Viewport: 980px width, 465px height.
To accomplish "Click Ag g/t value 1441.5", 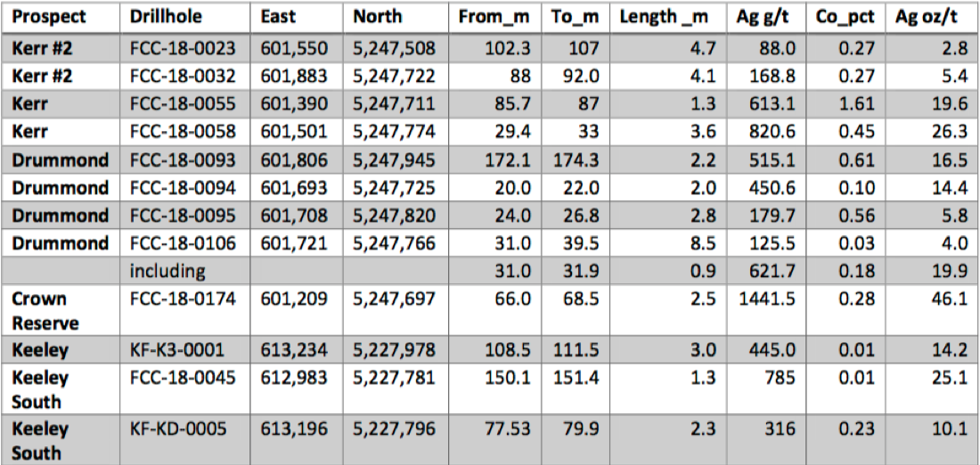I will 766,299.
